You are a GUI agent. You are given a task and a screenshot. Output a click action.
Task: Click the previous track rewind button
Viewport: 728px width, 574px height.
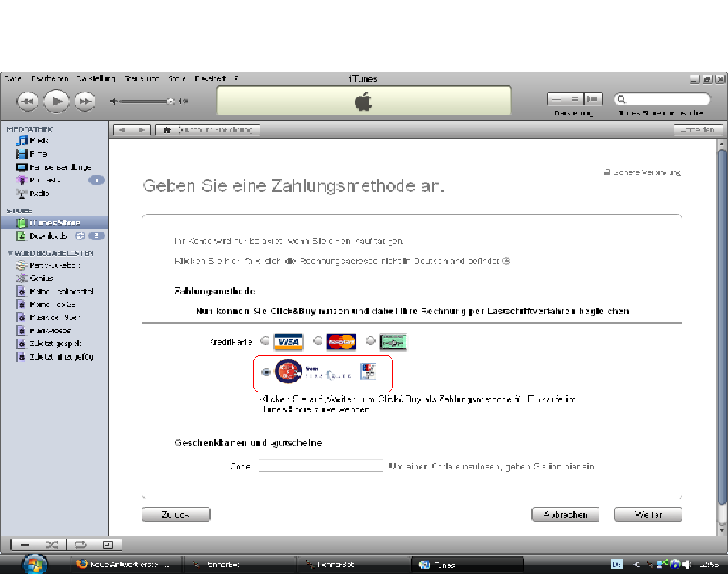point(28,102)
